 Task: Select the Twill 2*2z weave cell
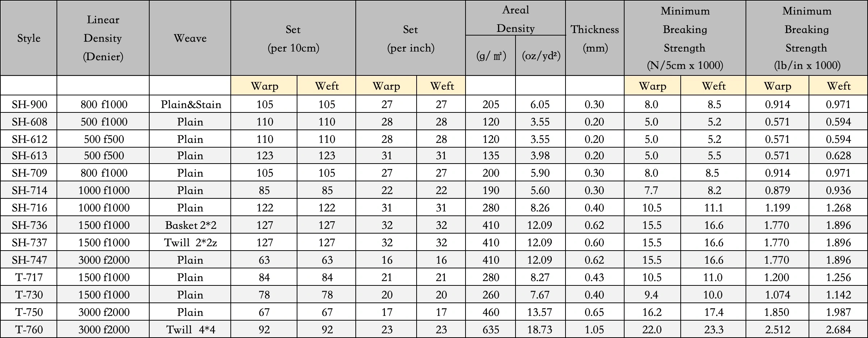click(190, 242)
